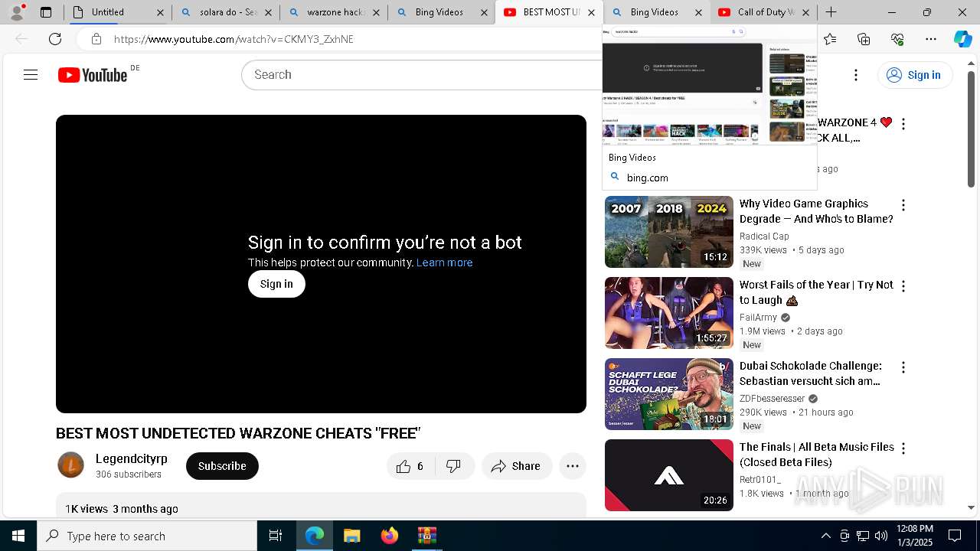Click the video title text
This screenshot has height=551, width=980.
[238, 433]
